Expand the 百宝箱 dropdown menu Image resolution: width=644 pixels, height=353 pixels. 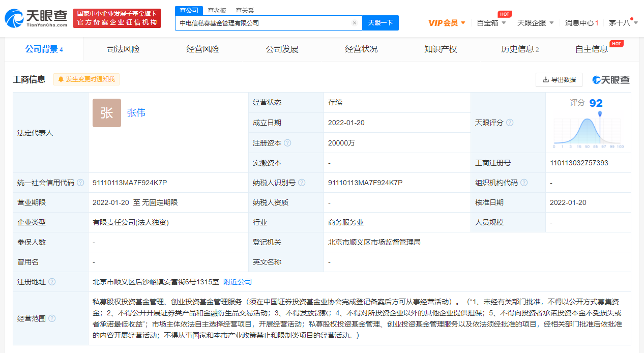(x=491, y=23)
